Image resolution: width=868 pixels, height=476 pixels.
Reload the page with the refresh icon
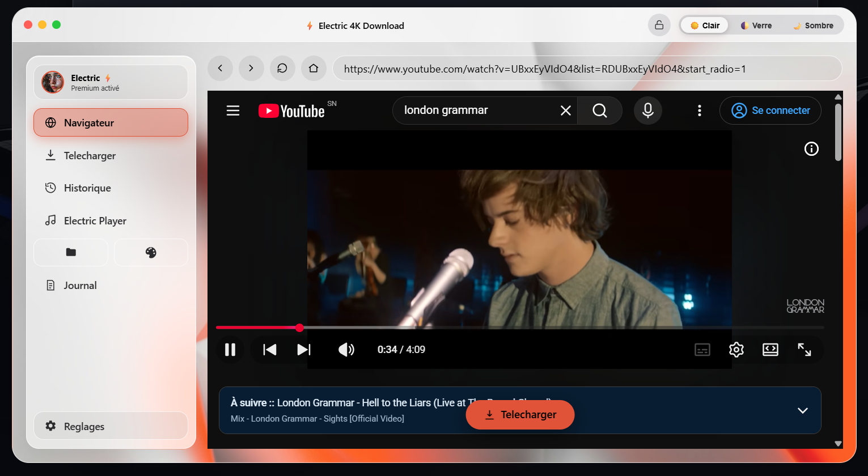(282, 69)
